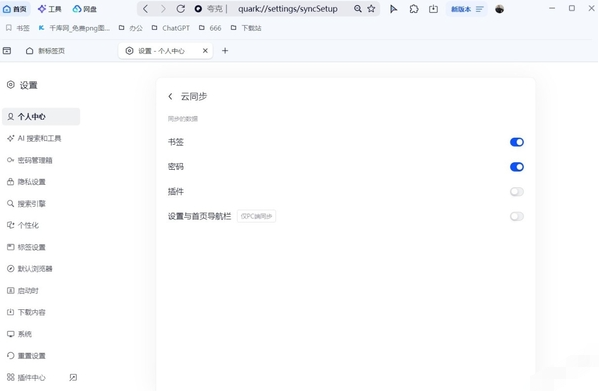This screenshot has height=391, width=599.
Task: Open a new tab with the plus button
Action: click(225, 50)
